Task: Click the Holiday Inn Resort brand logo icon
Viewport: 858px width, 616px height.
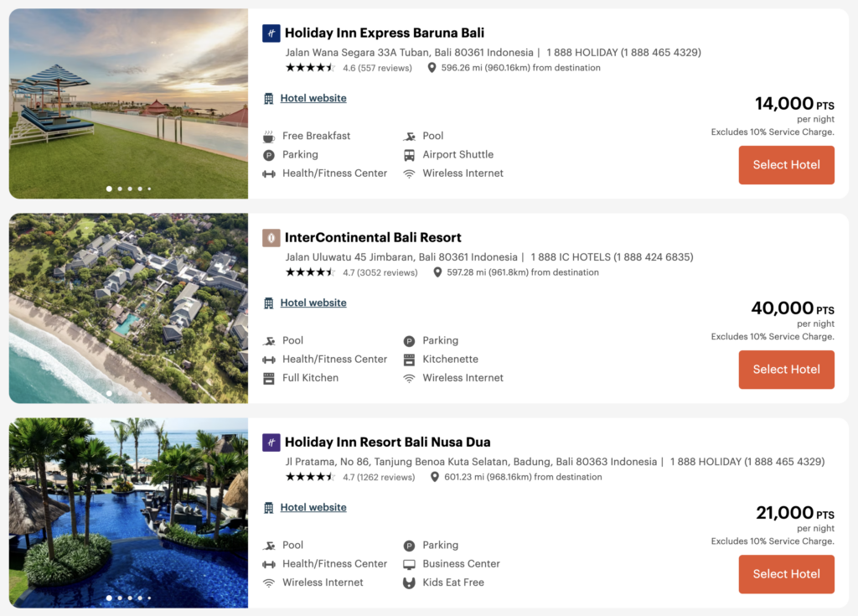Action: [270, 442]
